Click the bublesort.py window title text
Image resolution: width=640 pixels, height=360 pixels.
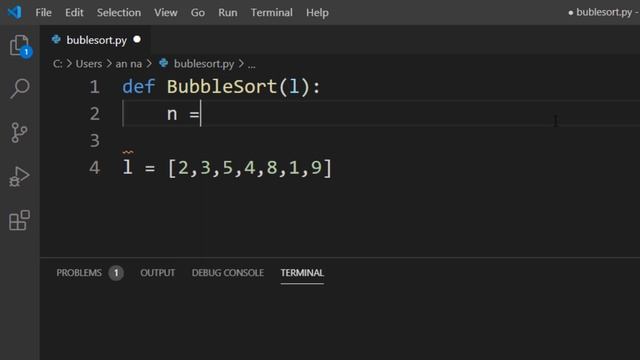point(603,12)
